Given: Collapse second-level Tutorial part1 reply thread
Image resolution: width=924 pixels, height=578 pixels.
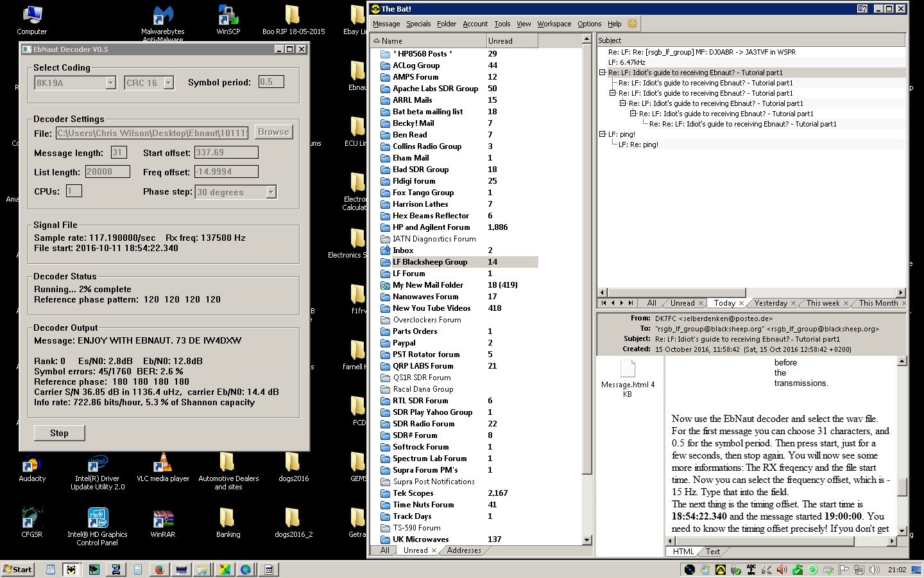Looking at the screenshot, I should 613,93.
